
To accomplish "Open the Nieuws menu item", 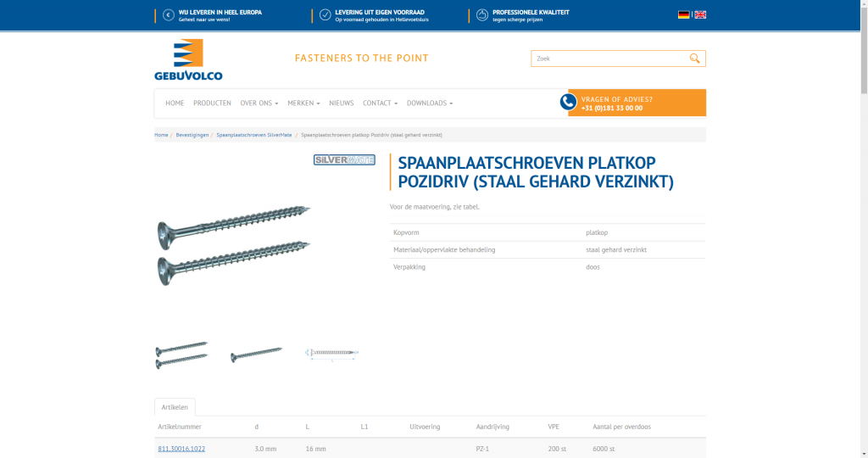I will click(x=341, y=103).
